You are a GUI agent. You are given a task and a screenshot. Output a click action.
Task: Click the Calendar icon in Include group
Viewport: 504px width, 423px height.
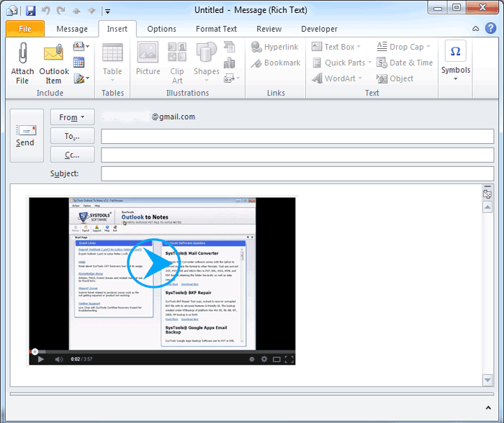[x=78, y=62]
